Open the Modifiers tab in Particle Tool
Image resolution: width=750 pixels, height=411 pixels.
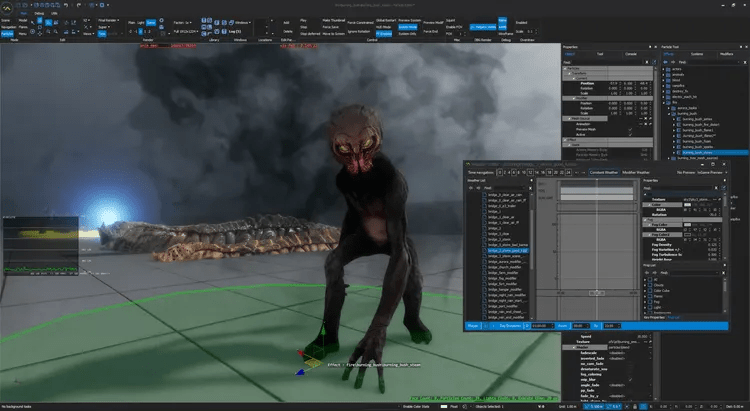coord(726,54)
